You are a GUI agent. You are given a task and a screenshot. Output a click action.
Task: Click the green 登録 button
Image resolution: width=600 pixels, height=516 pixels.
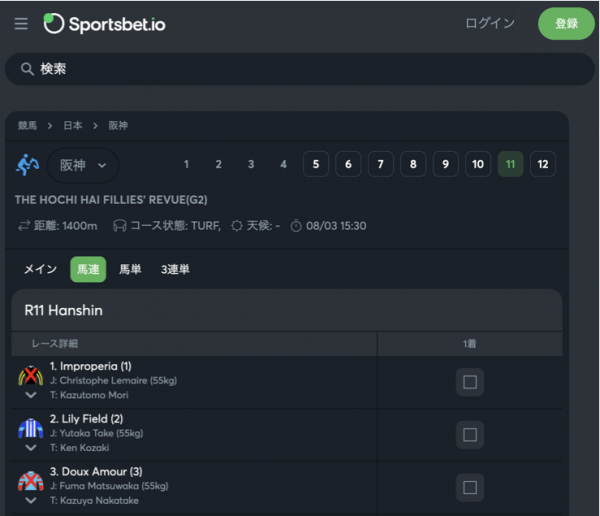click(566, 24)
